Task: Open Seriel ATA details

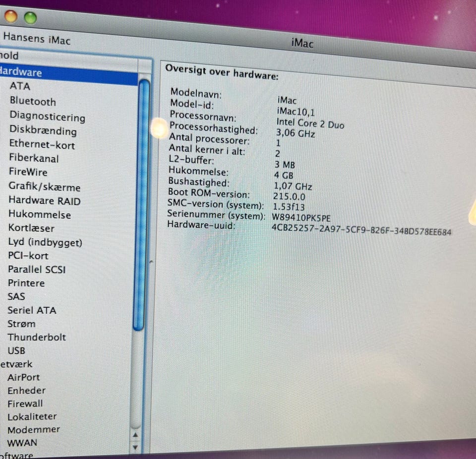Action: [32, 310]
